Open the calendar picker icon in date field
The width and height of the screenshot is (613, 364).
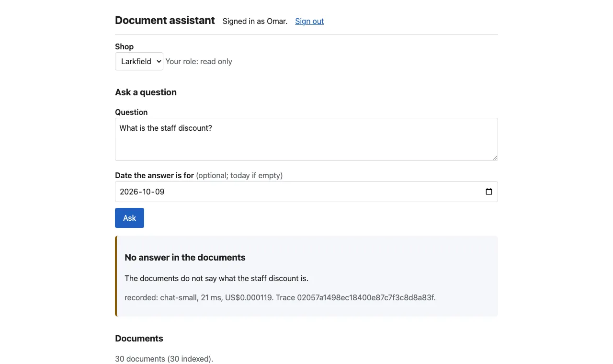click(489, 192)
